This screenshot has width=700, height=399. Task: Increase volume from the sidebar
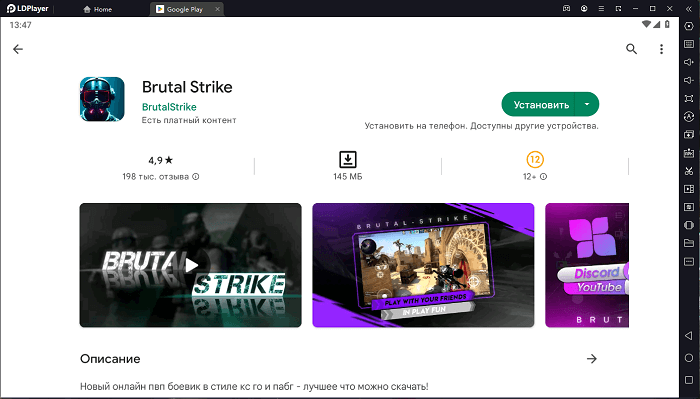click(x=689, y=62)
